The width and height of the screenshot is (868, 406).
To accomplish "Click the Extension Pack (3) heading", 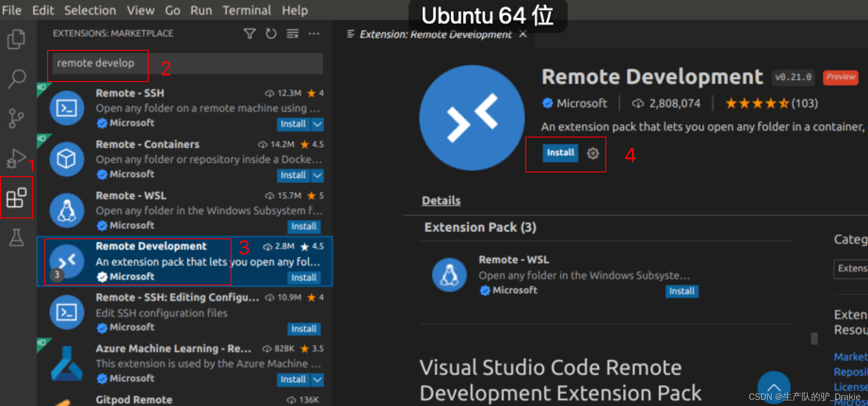I will pyautogui.click(x=480, y=227).
